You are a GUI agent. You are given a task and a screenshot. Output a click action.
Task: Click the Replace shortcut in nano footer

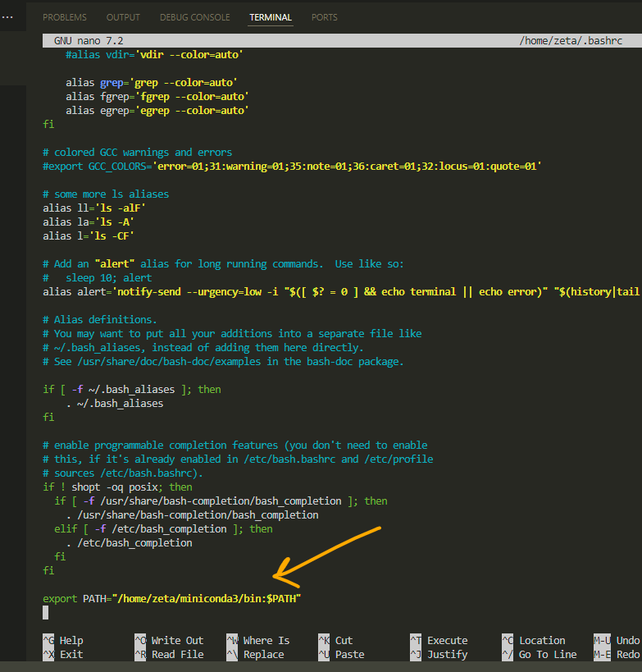263,655
